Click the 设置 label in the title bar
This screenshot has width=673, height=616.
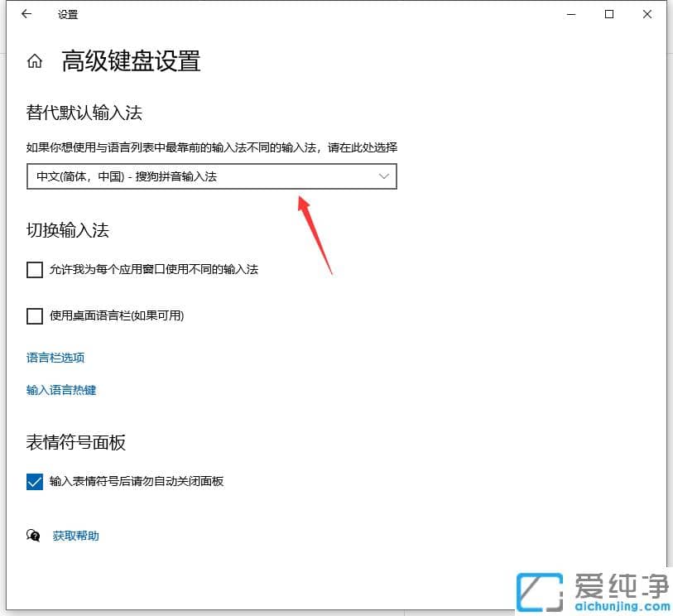(x=67, y=14)
